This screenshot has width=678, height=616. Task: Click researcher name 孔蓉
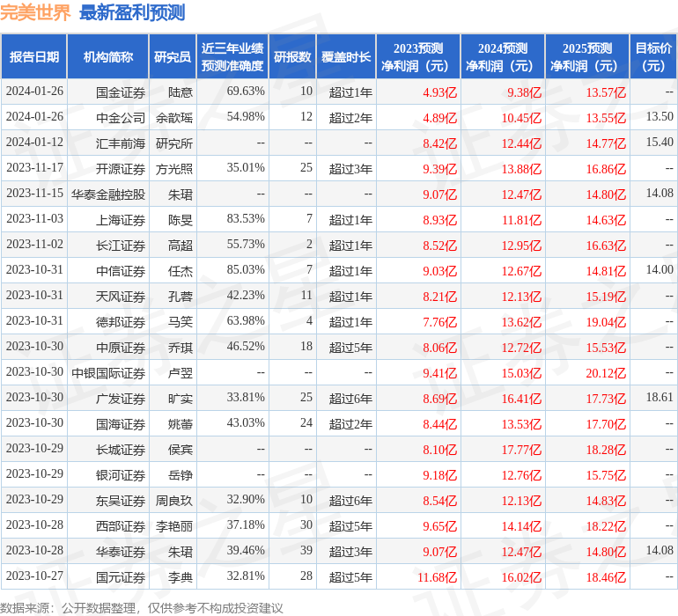(x=181, y=297)
